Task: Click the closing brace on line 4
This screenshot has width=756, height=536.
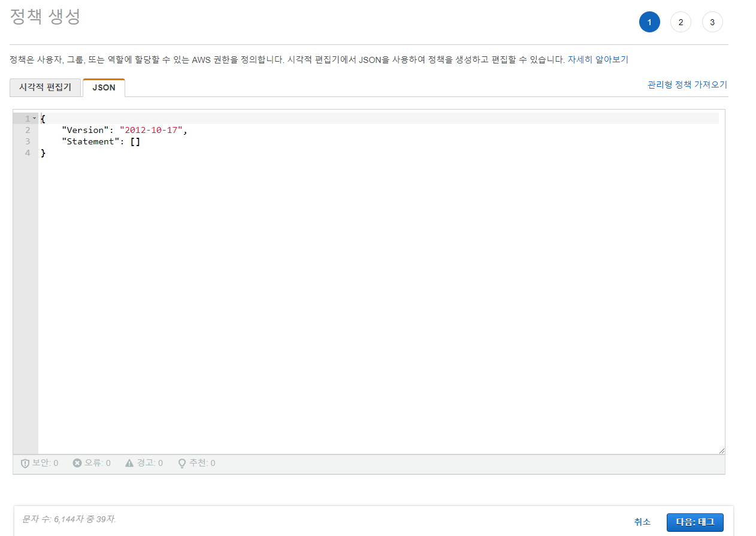Action: point(43,153)
